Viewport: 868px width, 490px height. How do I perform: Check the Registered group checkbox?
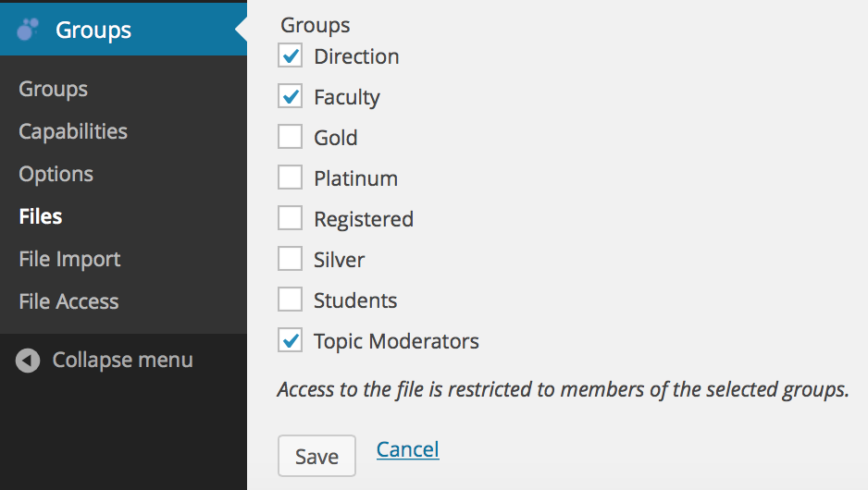click(290, 218)
